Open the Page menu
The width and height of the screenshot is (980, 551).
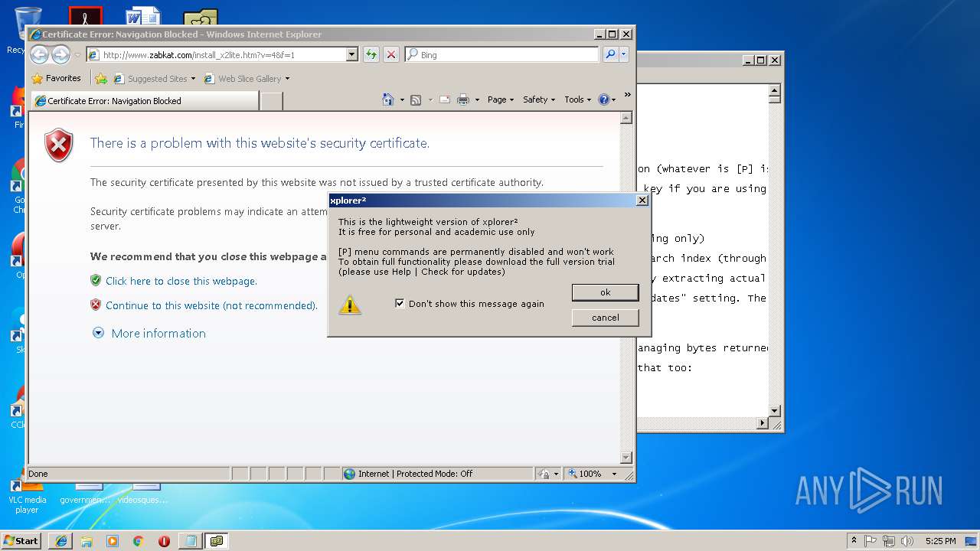(501, 99)
